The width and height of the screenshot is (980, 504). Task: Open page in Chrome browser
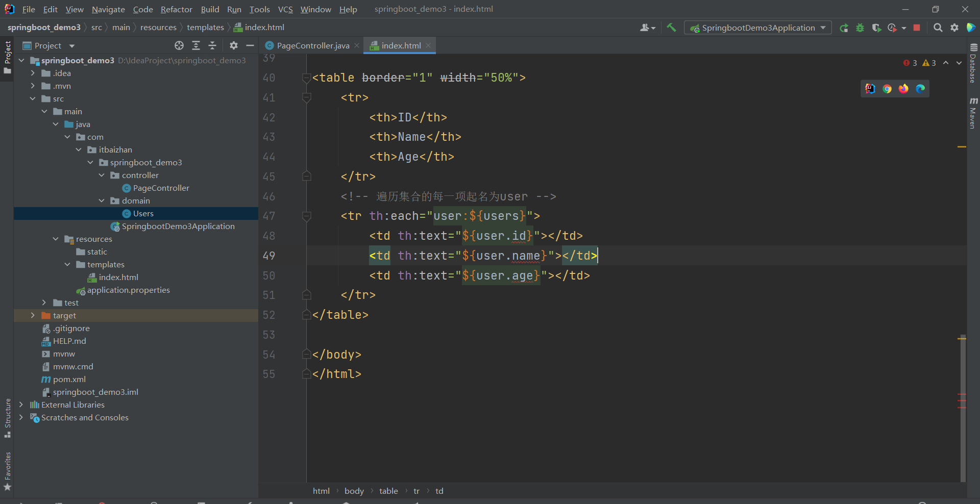tap(887, 89)
